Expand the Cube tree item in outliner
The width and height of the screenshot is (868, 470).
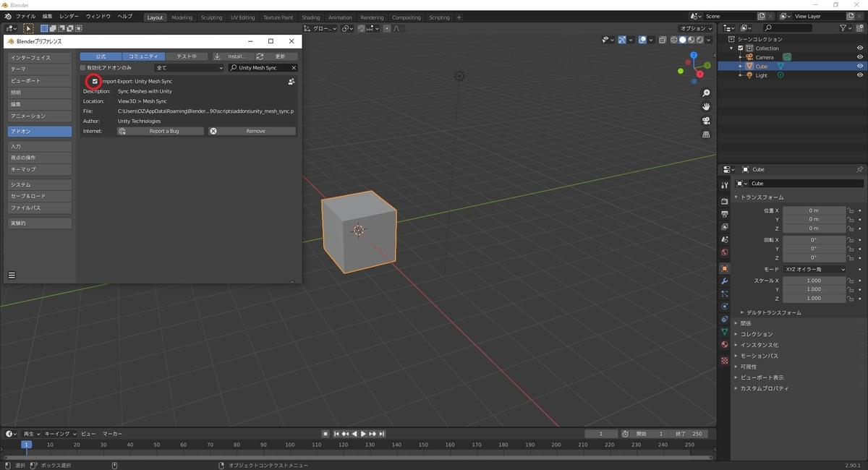point(740,67)
